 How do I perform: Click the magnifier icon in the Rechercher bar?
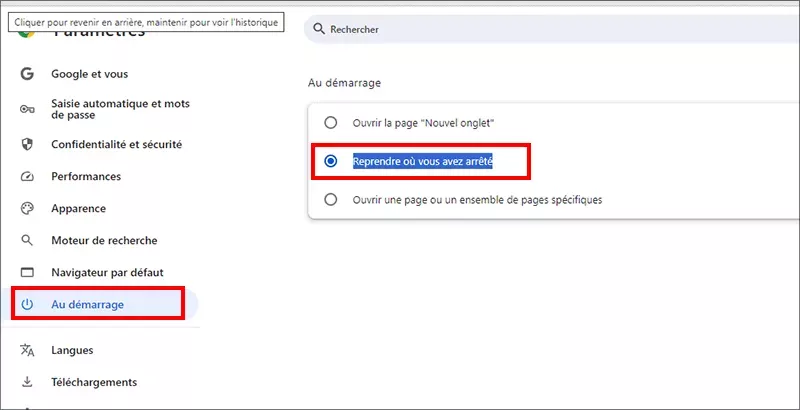click(320, 29)
